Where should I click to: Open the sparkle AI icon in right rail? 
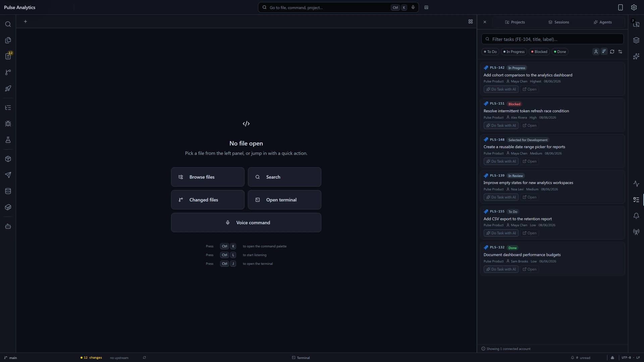coord(636,56)
